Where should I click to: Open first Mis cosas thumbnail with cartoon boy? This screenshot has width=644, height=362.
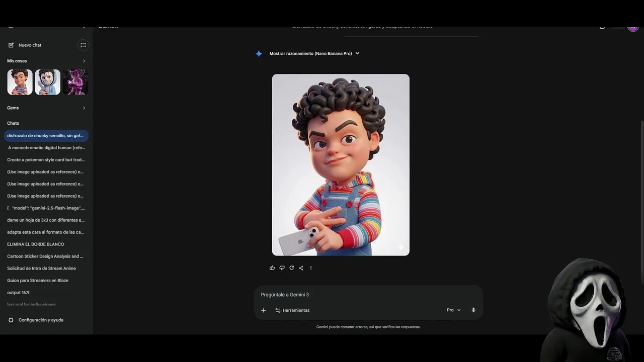click(x=20, y=82)
